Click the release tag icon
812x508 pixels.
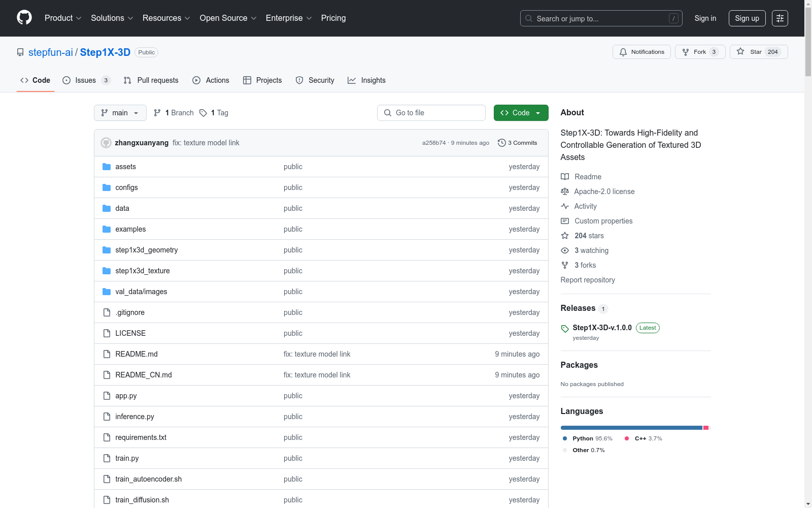click(x=565, y=329)
